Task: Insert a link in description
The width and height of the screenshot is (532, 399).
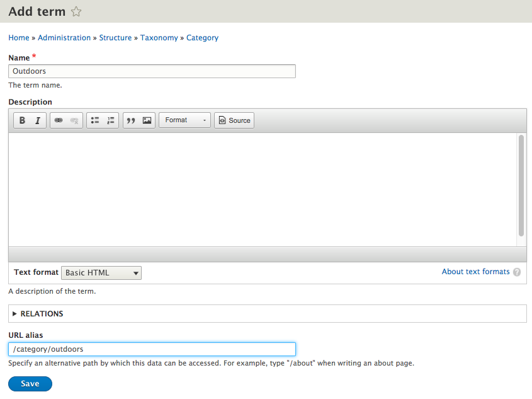Action: pos(59,120)
